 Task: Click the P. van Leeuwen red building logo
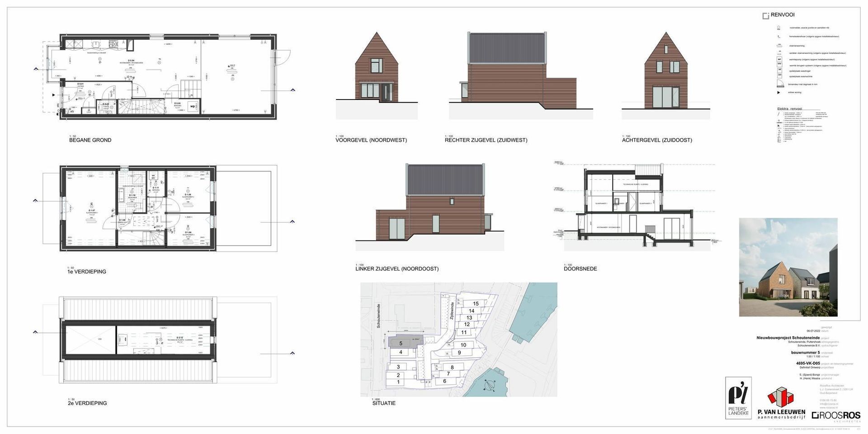[x=781, y=397]
